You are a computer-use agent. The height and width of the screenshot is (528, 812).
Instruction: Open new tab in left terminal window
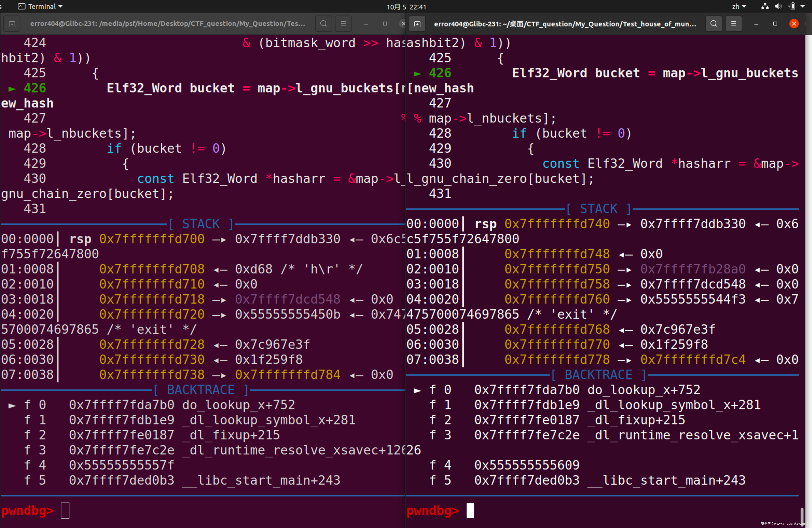(x=12, y=24)
